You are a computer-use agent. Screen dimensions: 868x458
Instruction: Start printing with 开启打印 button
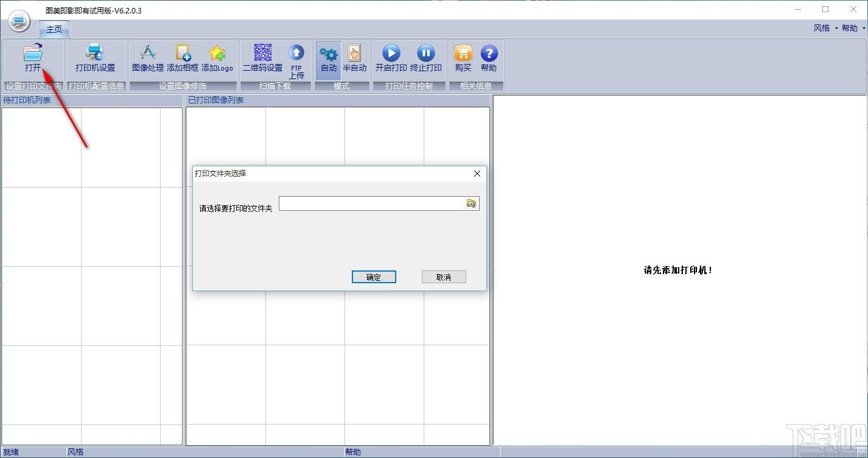tap(391, 54)
